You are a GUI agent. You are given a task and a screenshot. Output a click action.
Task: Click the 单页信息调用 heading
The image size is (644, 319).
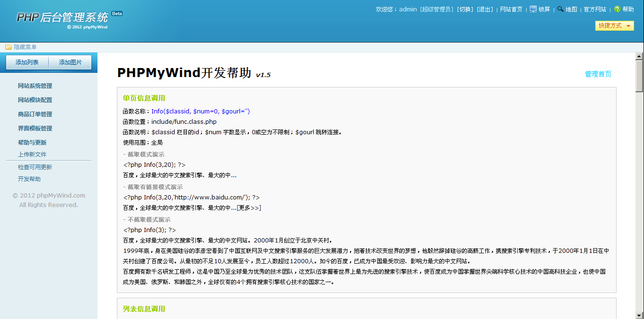[x=144, y=98]
